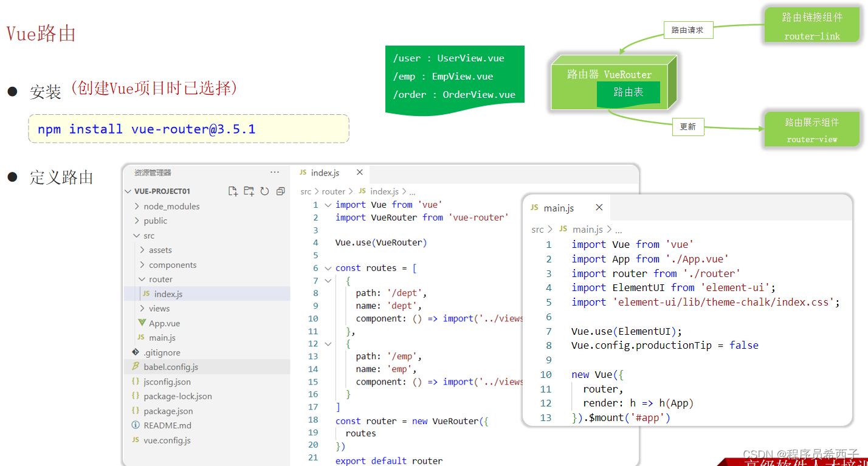Collapse the VUE-PROJECT01 root folder
868x466 pixels.
coord(128,191)
